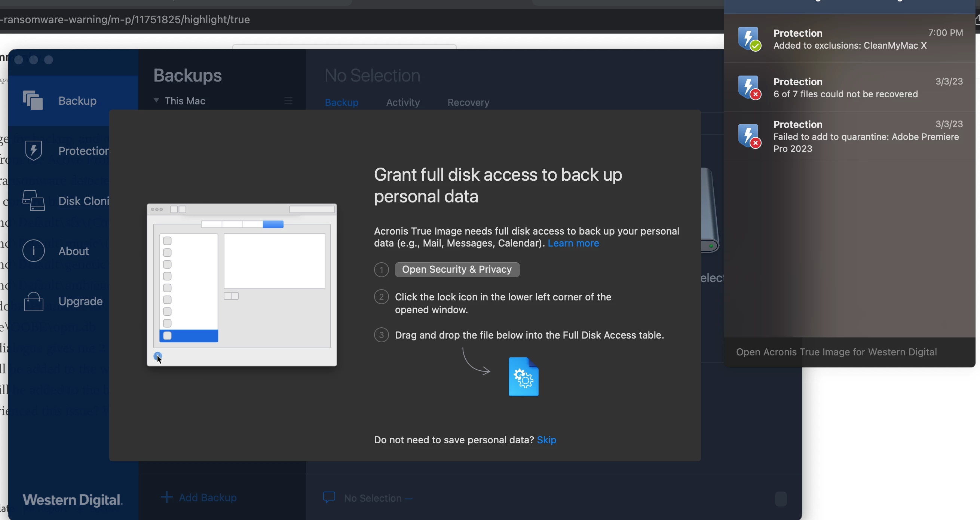Click the plus icon by Add Backup

pyautogui.click(x=166, y=497)
